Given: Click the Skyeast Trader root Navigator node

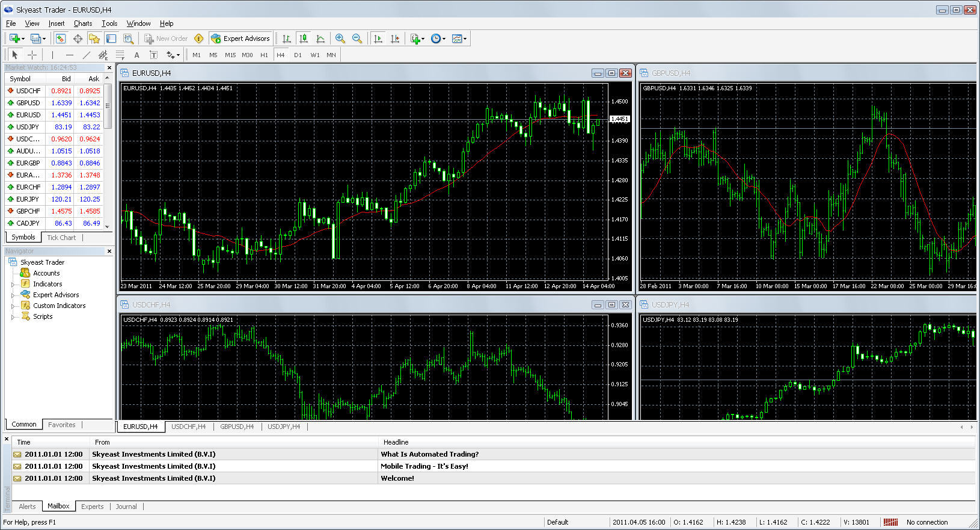Looking at the screenshot, I should (x=42, y=262).
